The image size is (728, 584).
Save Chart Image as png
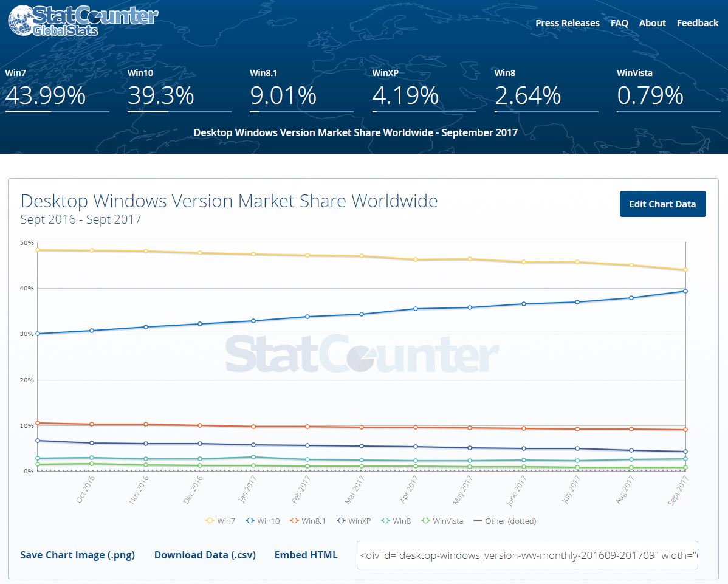pos(78,555)
